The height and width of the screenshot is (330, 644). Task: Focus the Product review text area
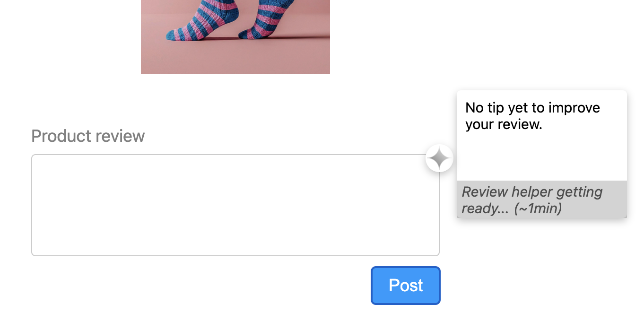click(x=235, y=205)
